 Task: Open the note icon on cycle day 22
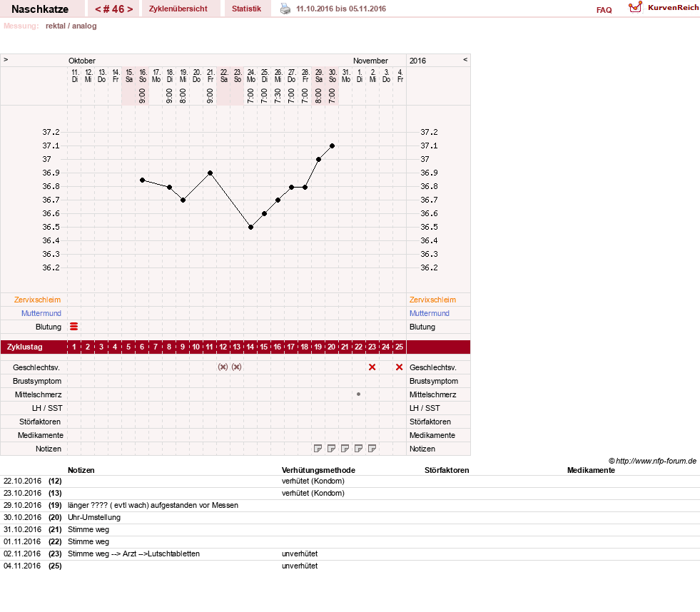pyautogui.click(x=358, y=448)
